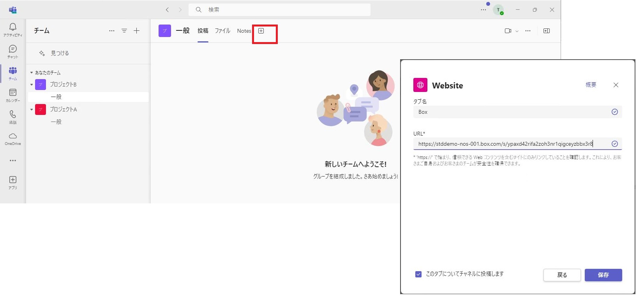Show more apps (ellipsis) in the left rail

coord(13,161)
